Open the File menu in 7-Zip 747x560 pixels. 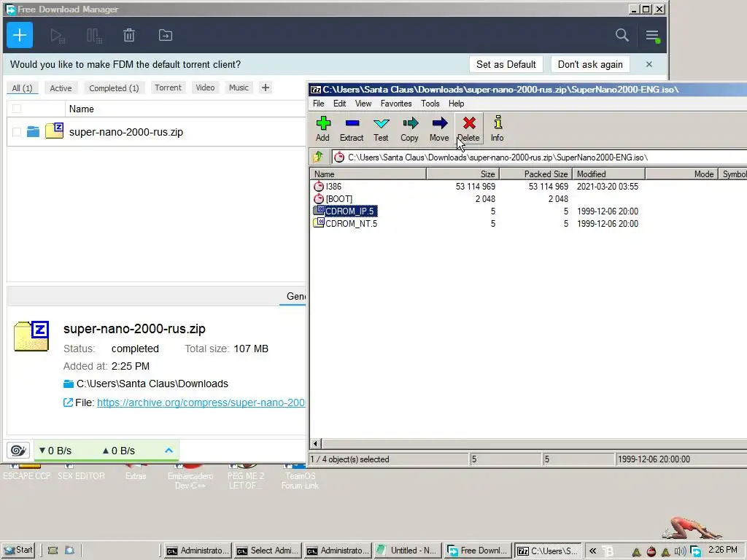(x=318, y=104)
